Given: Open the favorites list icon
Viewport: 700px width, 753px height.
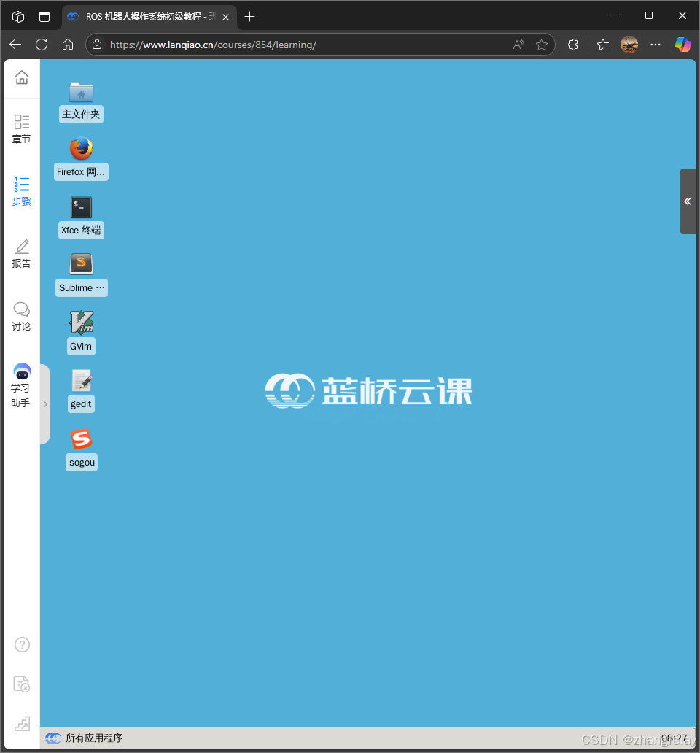Looking at the screenshot, I should [x=603, y=45].
